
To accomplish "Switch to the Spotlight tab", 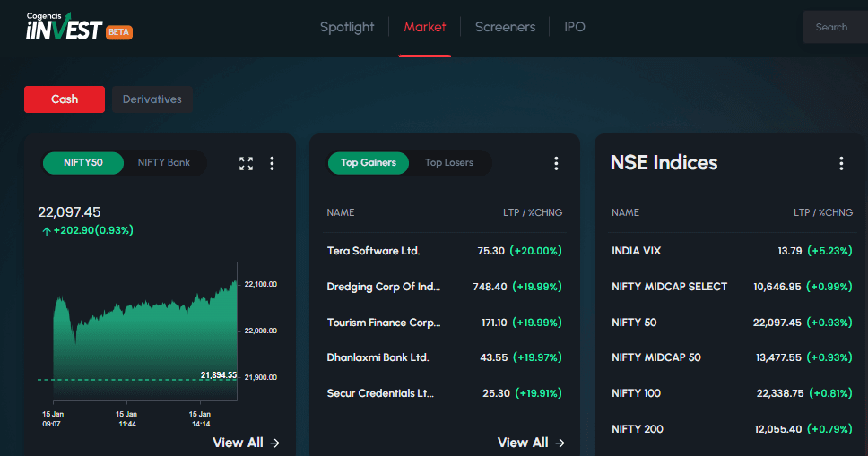I will tap(347, 27).
